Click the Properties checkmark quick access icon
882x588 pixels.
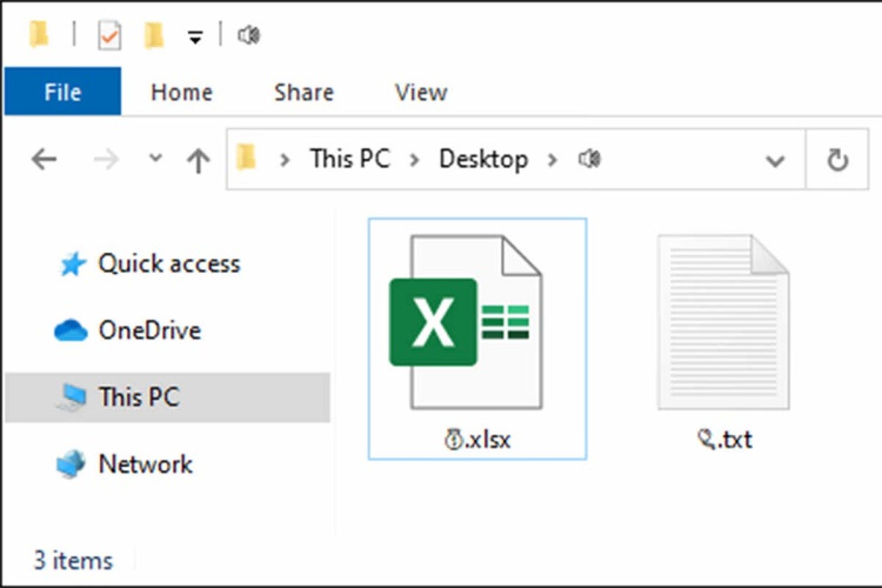(110, 35)
